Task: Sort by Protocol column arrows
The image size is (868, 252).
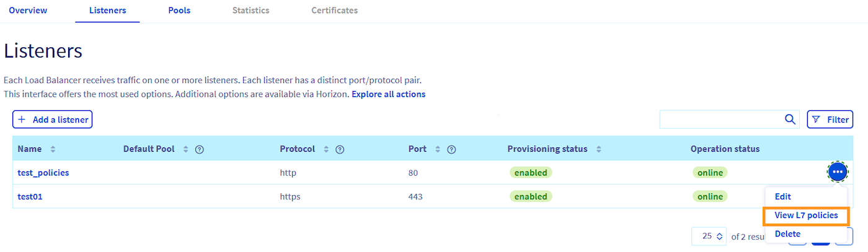Action: click(326, 149)
